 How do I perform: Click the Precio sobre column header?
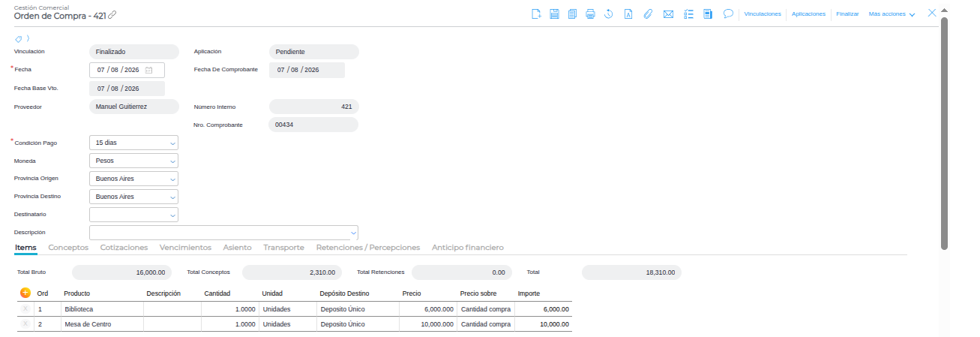click(479, 293)
